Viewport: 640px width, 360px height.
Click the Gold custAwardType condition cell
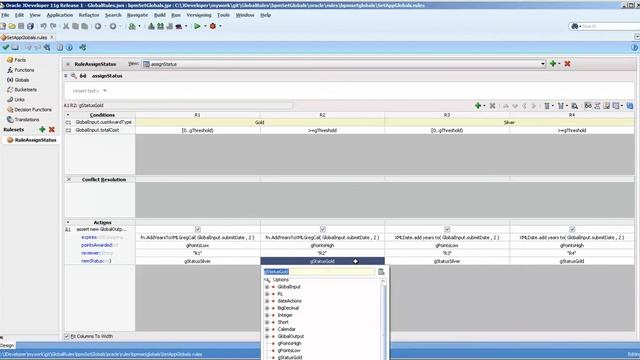[260, 122]
